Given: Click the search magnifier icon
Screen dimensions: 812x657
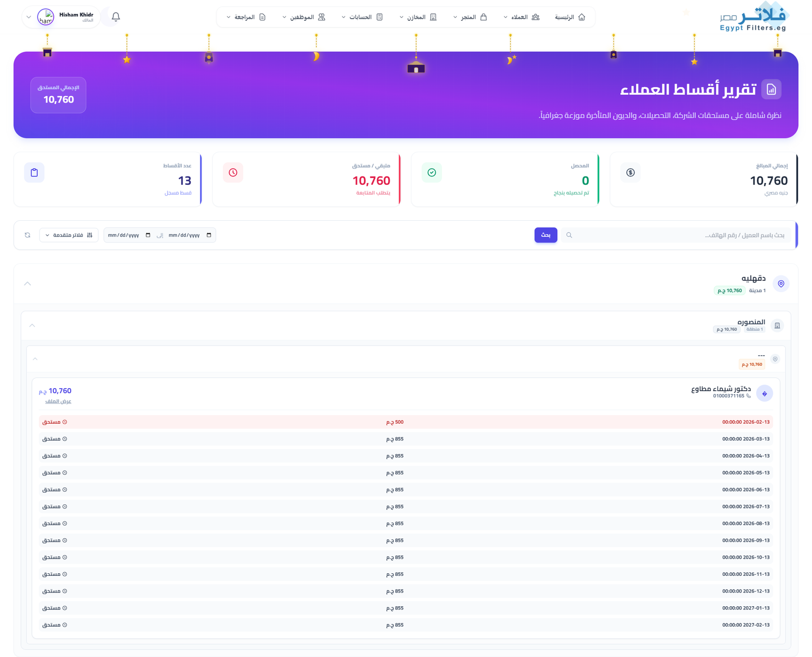Looking at the screenshot, I should (x=569, y=235).
